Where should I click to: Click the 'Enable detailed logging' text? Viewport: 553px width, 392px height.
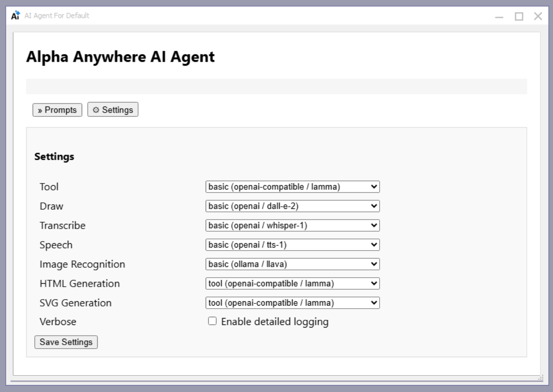[275, 322]
